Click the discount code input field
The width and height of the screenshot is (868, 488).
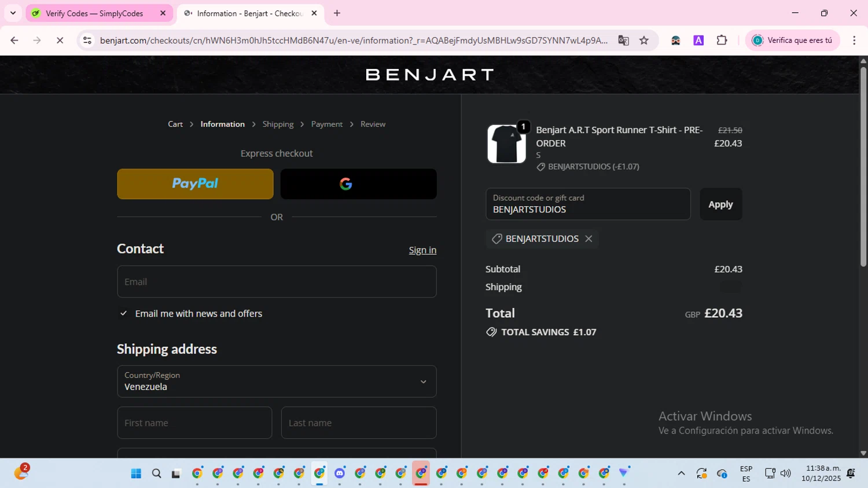point(588,204)
